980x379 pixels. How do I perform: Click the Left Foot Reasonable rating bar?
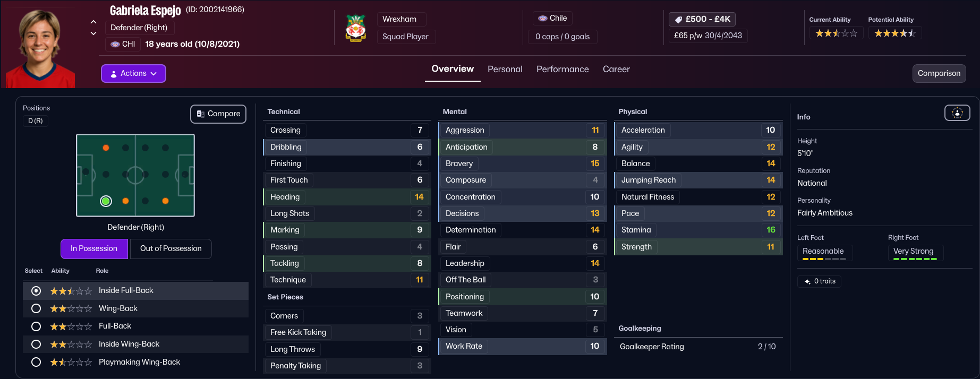click(x=824, y=259)
